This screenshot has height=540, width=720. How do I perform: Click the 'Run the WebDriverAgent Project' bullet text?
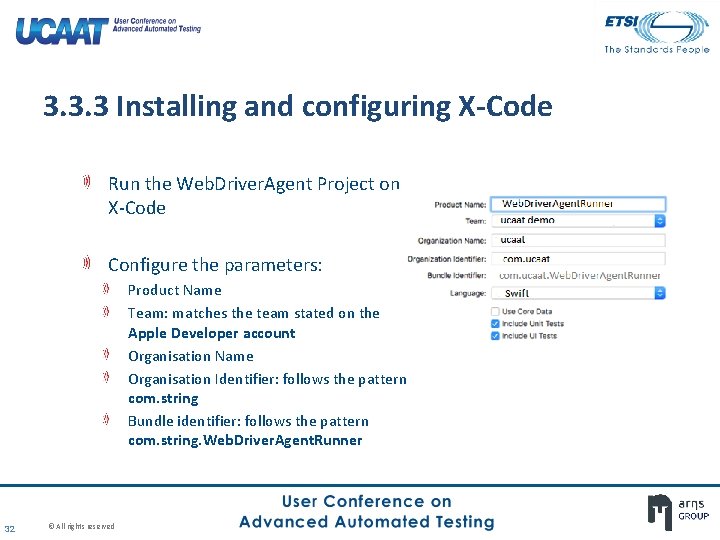coord(254,196)
